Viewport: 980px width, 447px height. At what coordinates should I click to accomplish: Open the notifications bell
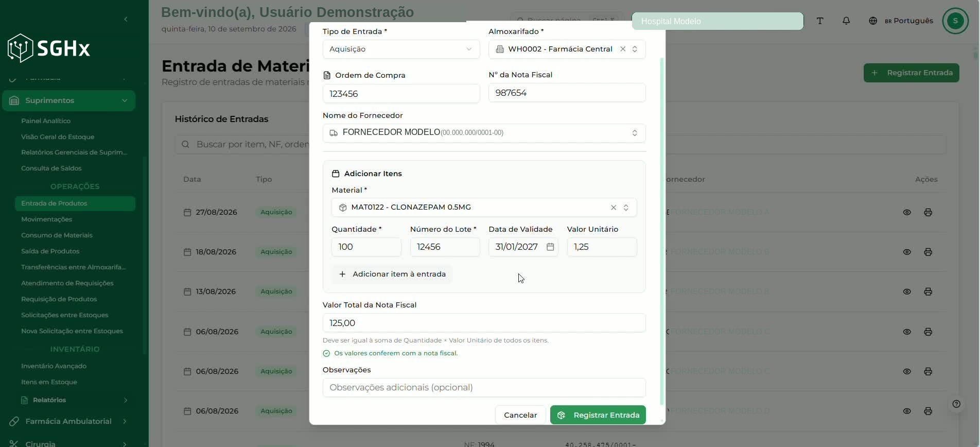(x=846, y=21)
